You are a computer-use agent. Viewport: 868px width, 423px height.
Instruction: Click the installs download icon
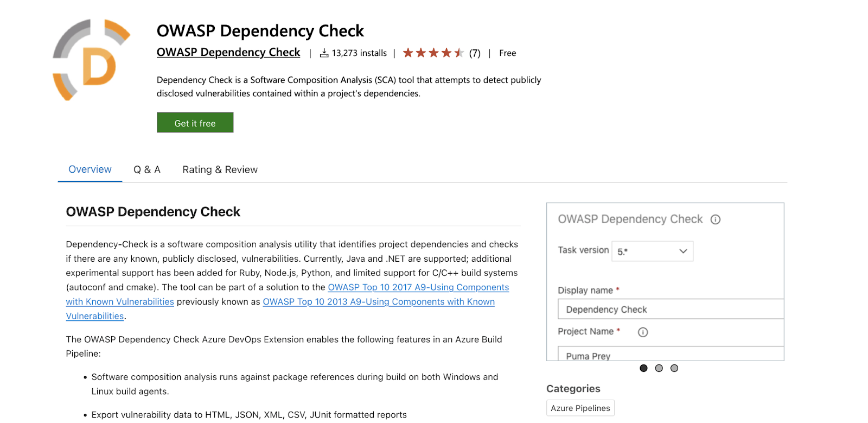[x=324, y=53]
